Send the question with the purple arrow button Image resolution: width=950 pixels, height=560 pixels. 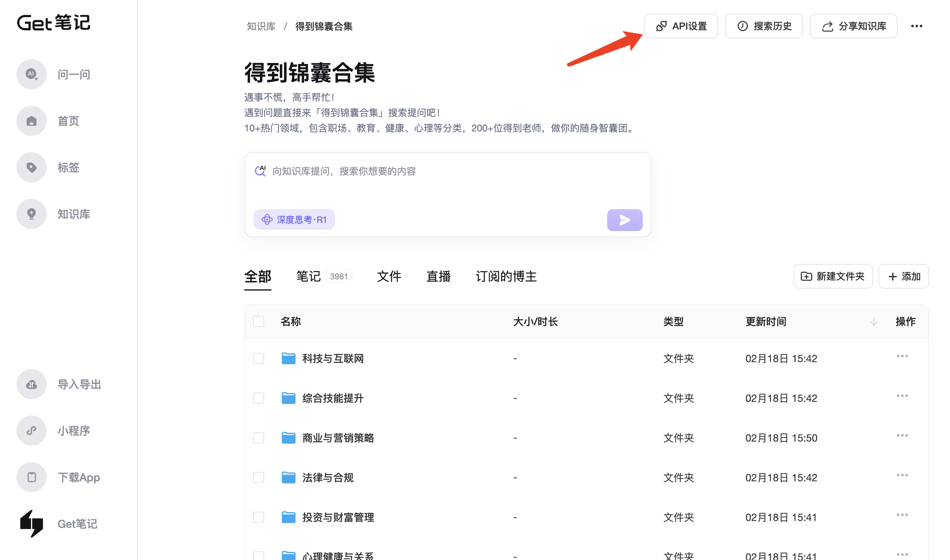pyautogui.click(x=625, y=220)
